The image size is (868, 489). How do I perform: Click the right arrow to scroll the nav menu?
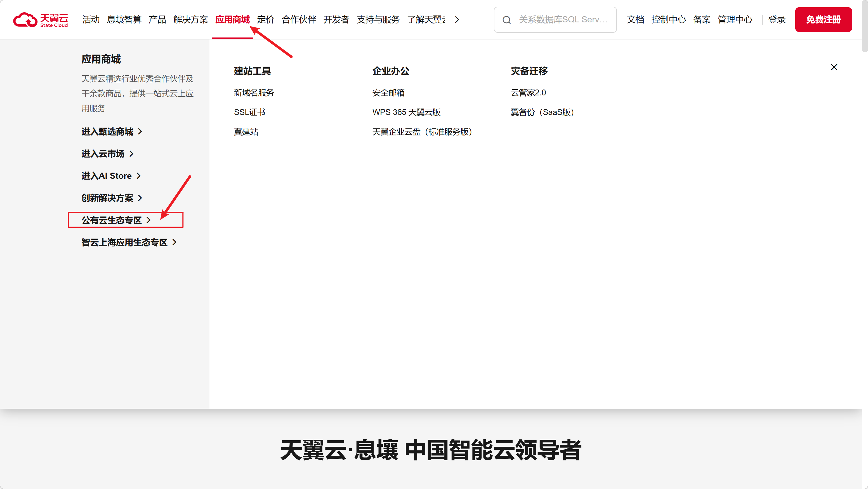coord(457,20)
